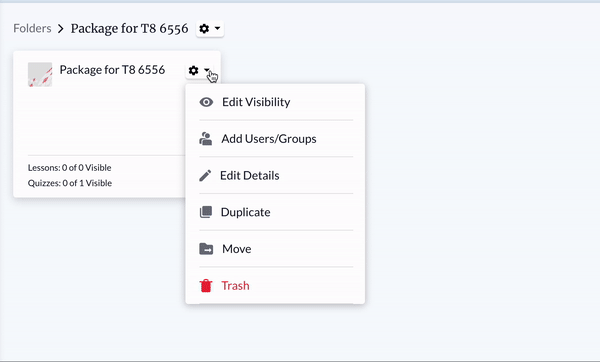600x362 pixels.
Task: Open the card title Package for T8 6556
Action: [112, 70]
